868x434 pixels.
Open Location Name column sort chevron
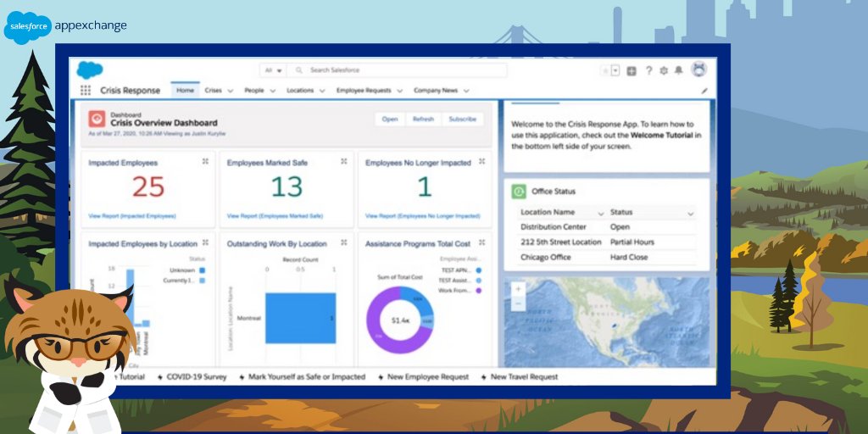601,213
